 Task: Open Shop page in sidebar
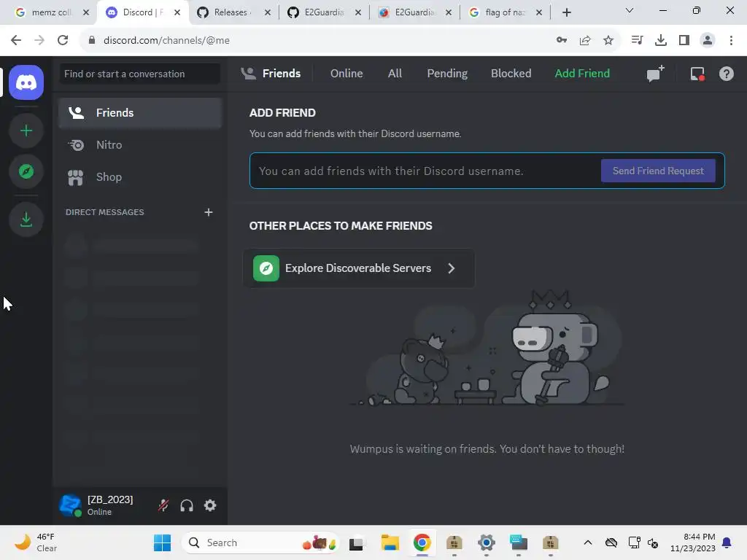pos(140,177)
